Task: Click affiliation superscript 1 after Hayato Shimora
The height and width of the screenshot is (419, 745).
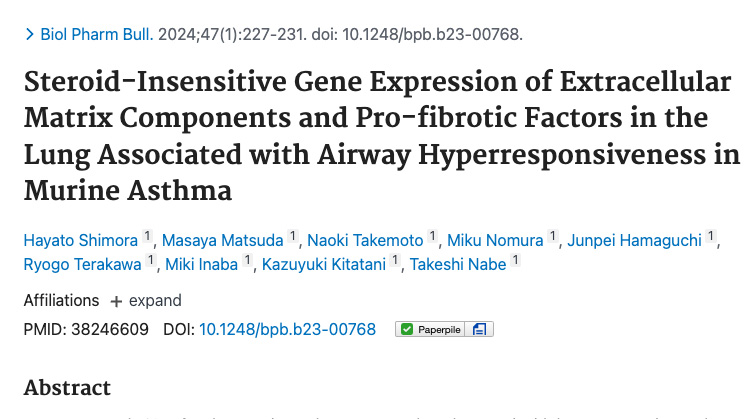Action: click(146, 236)
